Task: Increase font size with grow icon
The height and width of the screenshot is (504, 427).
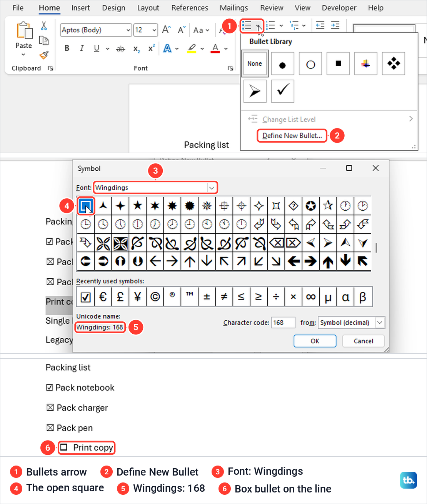Action: pos(166,30)
